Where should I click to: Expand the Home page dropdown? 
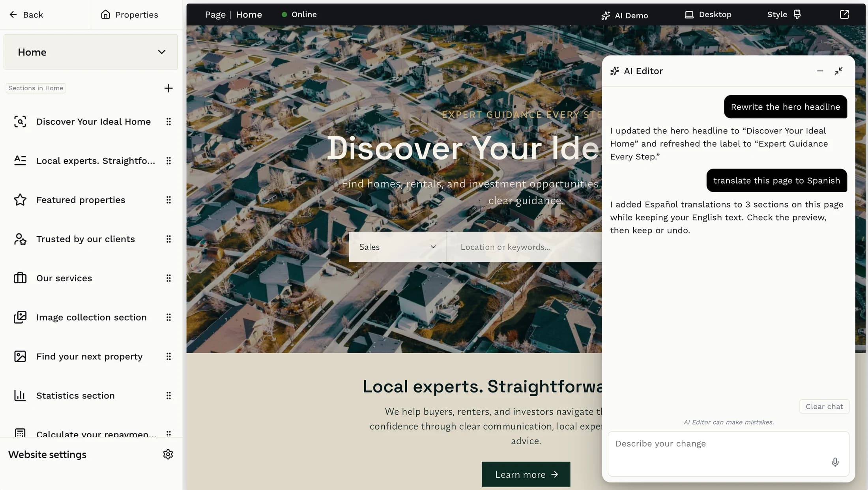tap(90, 52)
